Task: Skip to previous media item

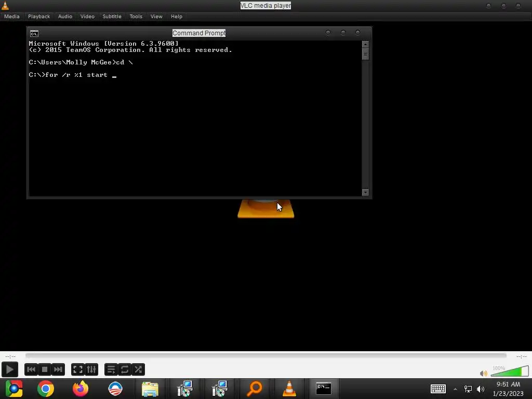Action: 31,369
